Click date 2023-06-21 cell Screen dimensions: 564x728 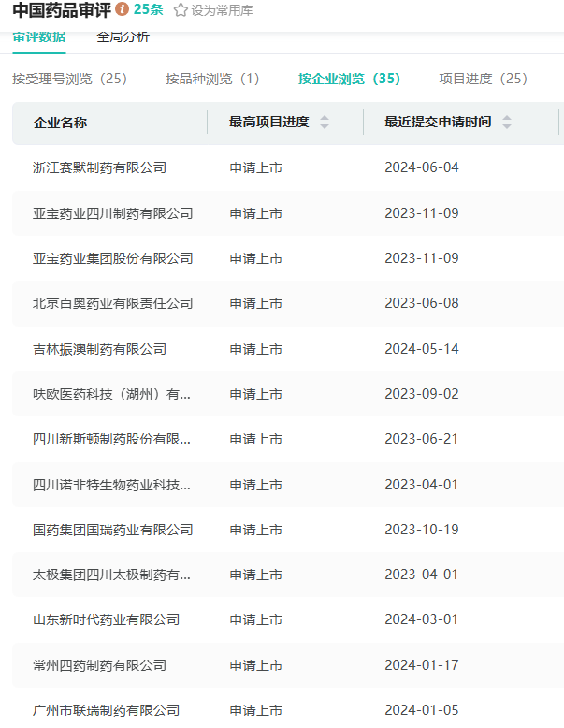[x=422, y=439]
